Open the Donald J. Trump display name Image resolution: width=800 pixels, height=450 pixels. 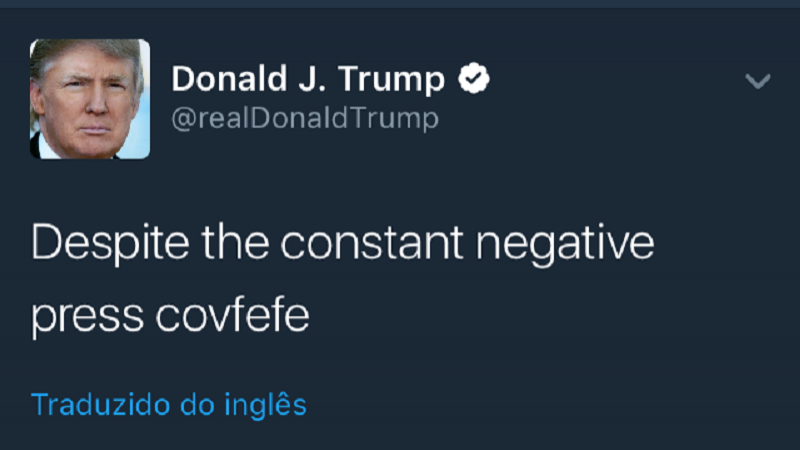coord(308,79)
